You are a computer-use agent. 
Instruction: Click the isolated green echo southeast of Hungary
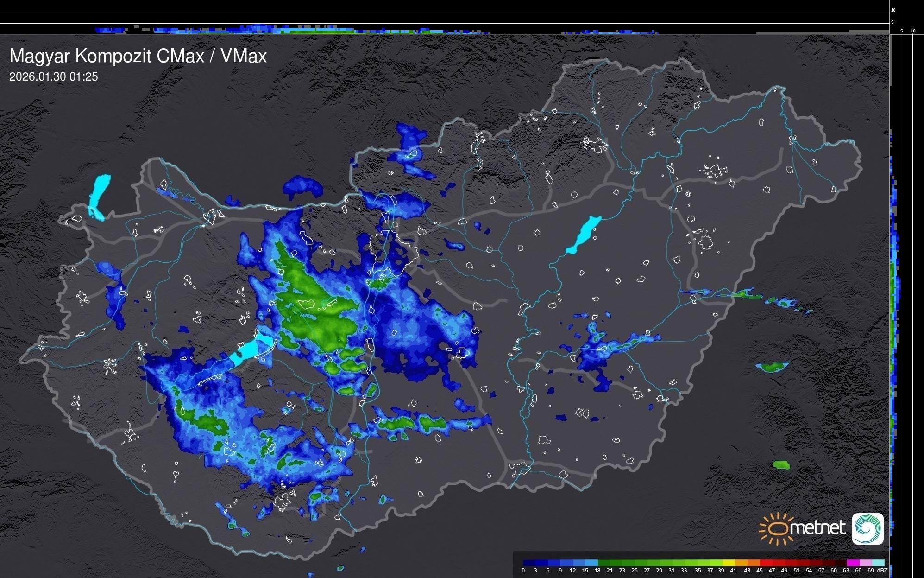(x=781, y=464)
